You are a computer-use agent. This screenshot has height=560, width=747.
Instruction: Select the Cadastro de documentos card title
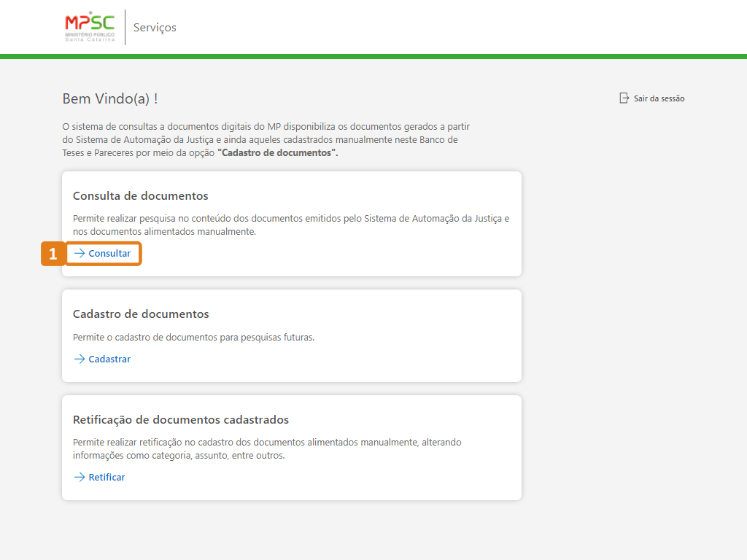tap(141, 314)
